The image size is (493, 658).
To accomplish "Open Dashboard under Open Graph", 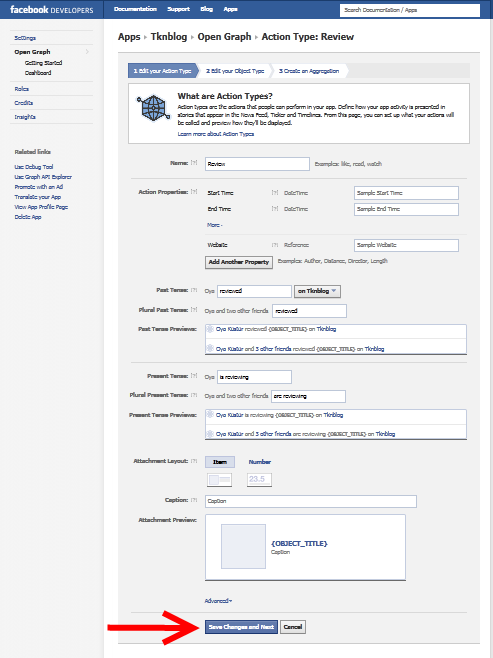I will (x=38, y=73).
